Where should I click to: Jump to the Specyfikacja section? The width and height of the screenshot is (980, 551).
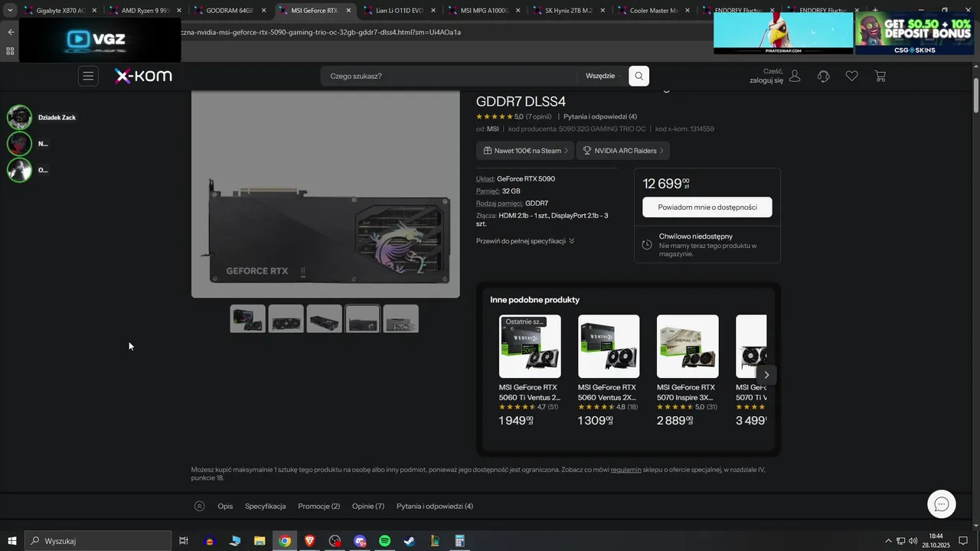265,506
